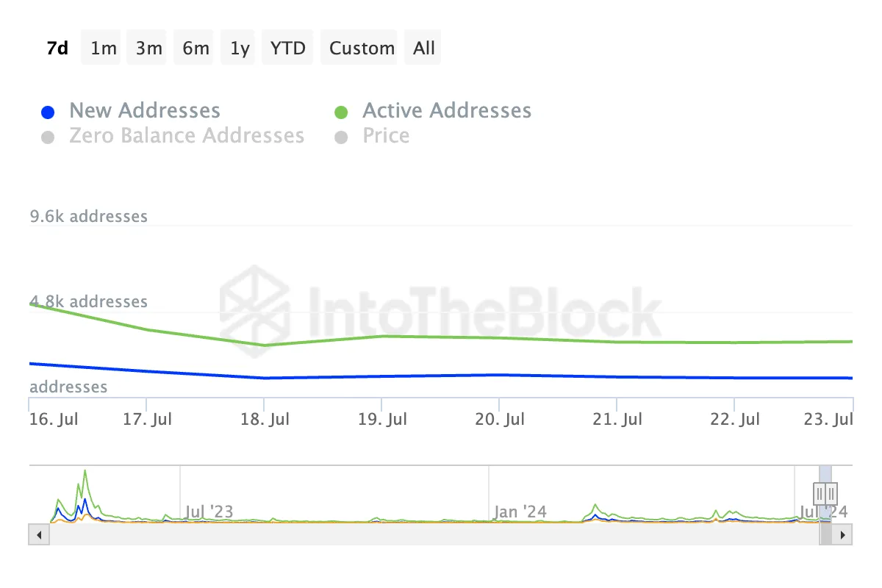Click the Jul '23 navigator label
The image size is (882, 588).
point(209,512)
